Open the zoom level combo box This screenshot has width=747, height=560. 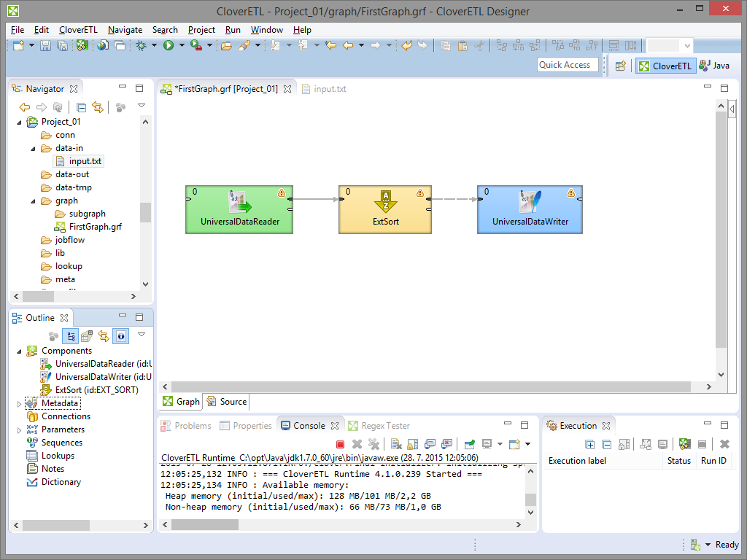686,45
